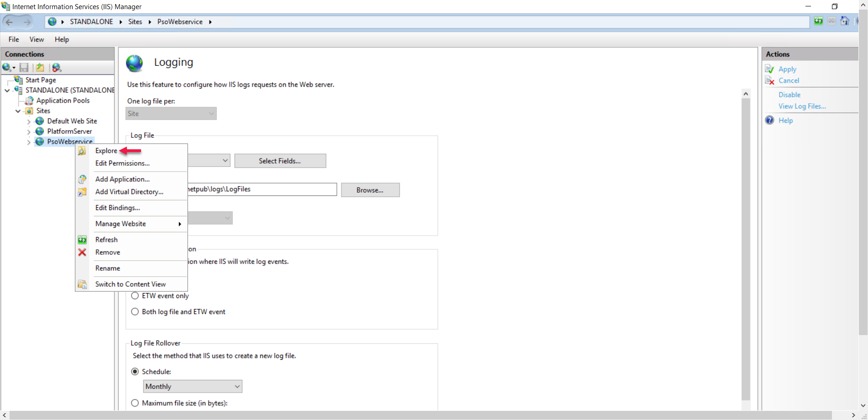Click the Back navigation arrow icon

(10, 22)
